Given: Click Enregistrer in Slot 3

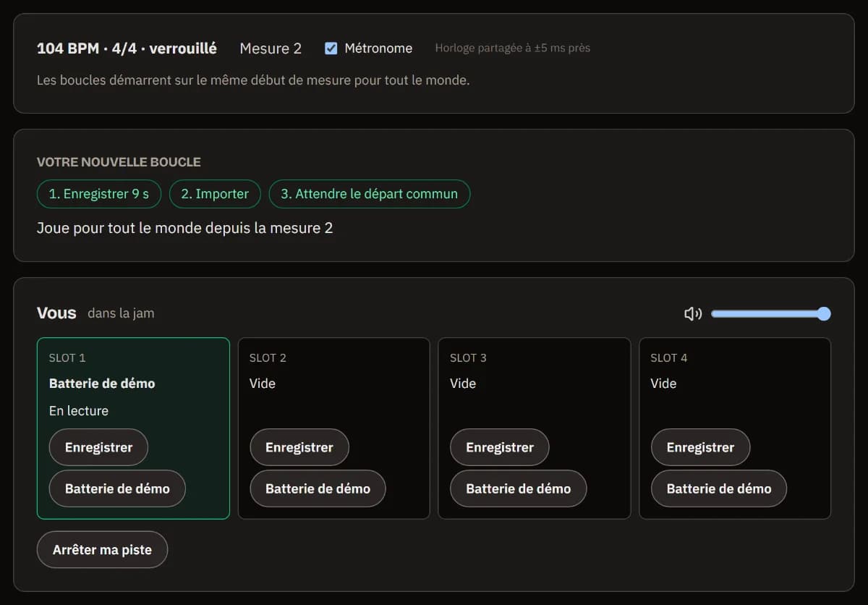Looking at the screenshot, I should click(x=500, y=447).
